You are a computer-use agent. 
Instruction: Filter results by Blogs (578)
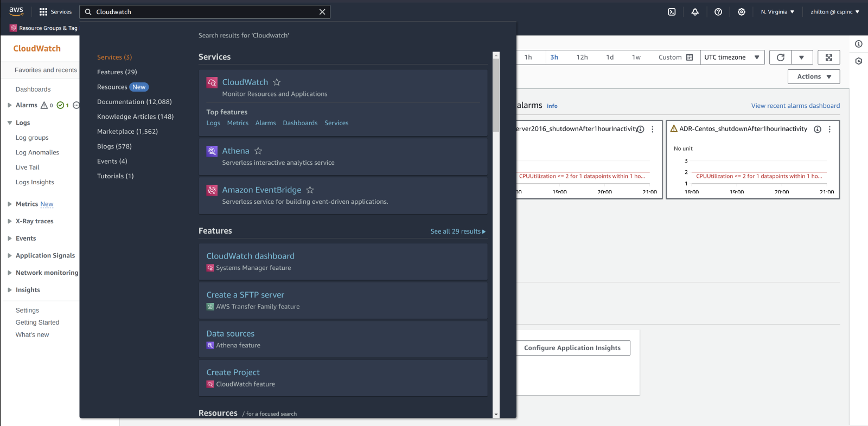(x=114, y=146)
